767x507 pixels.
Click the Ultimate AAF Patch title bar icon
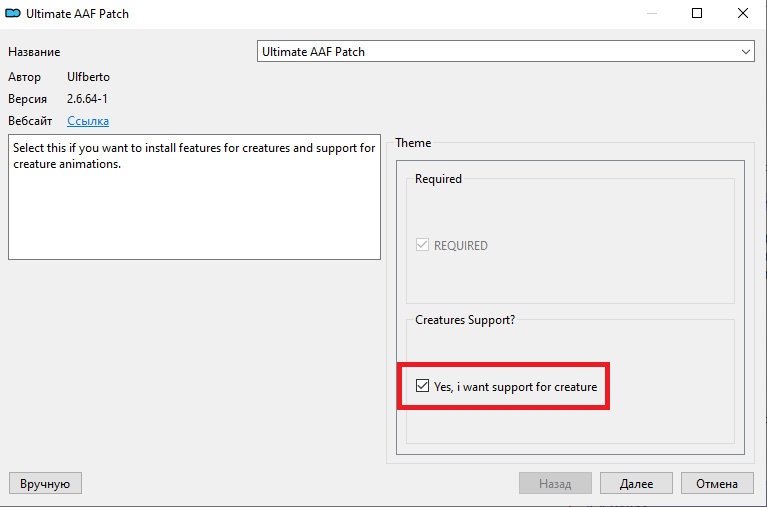14,14
